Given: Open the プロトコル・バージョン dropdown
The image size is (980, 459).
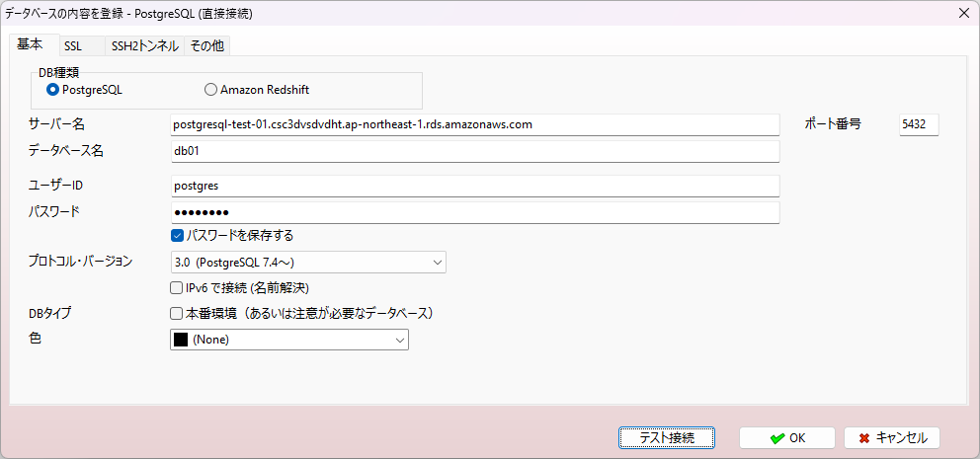Looking at the screenshot, I should tap(308, 263).
